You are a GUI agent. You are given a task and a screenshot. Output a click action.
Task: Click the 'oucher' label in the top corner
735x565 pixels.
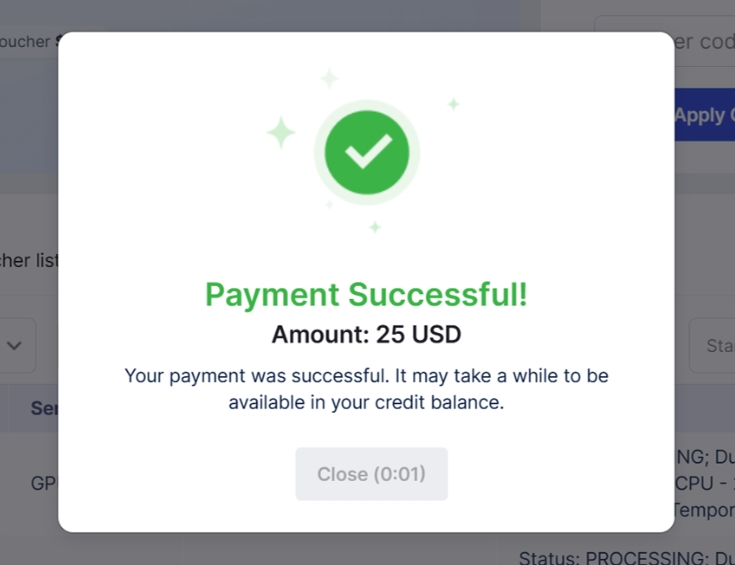pyautogui.click(x=28, y=42)
